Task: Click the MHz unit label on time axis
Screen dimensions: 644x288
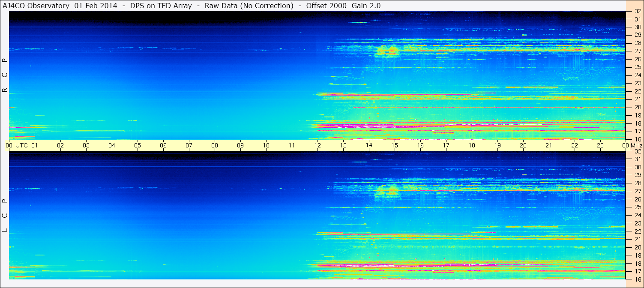Action: coord(636,145)
